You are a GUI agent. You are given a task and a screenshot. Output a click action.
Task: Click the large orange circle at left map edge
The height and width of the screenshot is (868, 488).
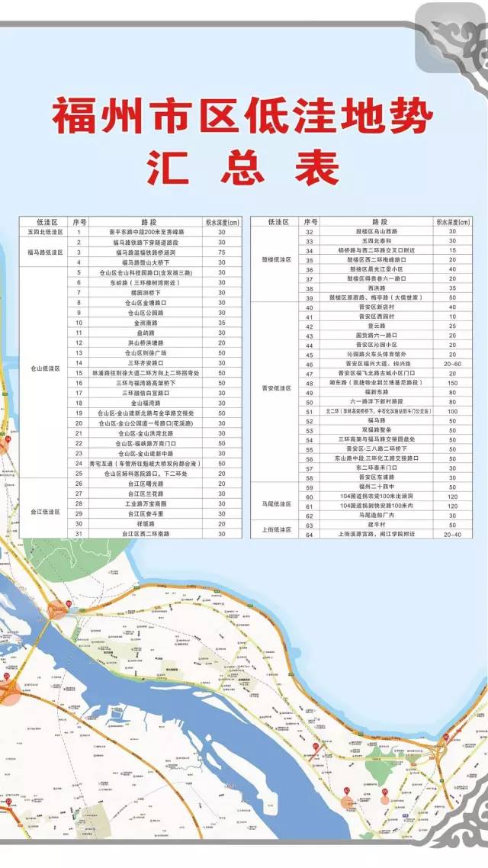(8, 693)
